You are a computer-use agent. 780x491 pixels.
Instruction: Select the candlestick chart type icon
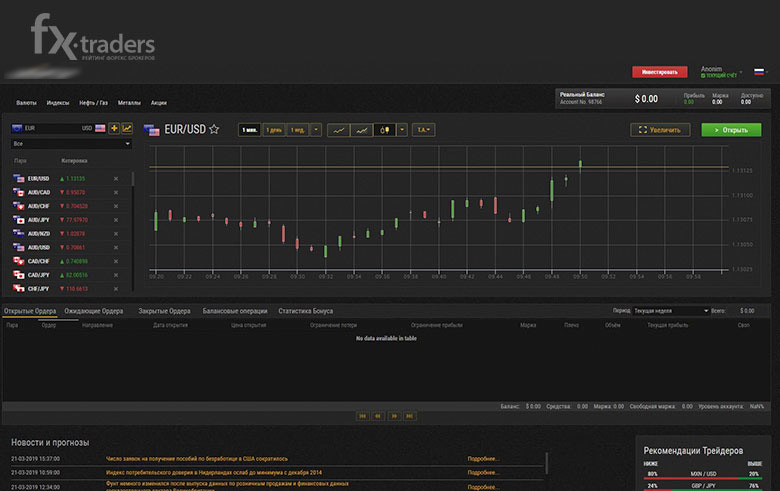pyautogui.click(x=385, y=130)
